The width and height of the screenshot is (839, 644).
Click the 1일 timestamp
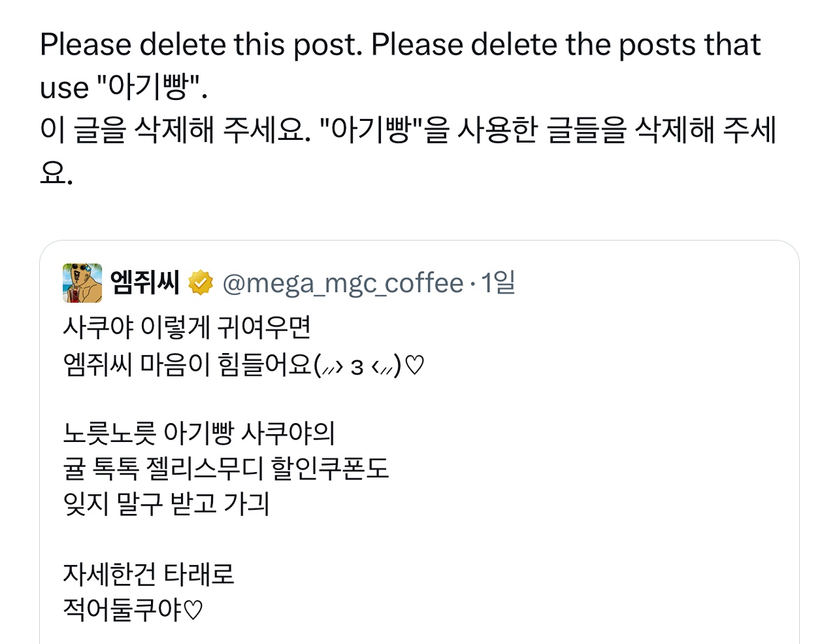(498, 283)
